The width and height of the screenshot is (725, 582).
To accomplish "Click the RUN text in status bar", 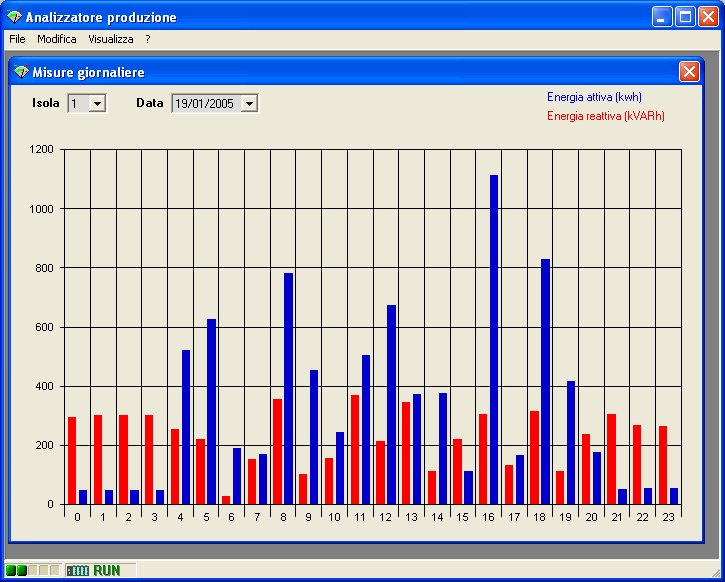I will pos(107,570).
